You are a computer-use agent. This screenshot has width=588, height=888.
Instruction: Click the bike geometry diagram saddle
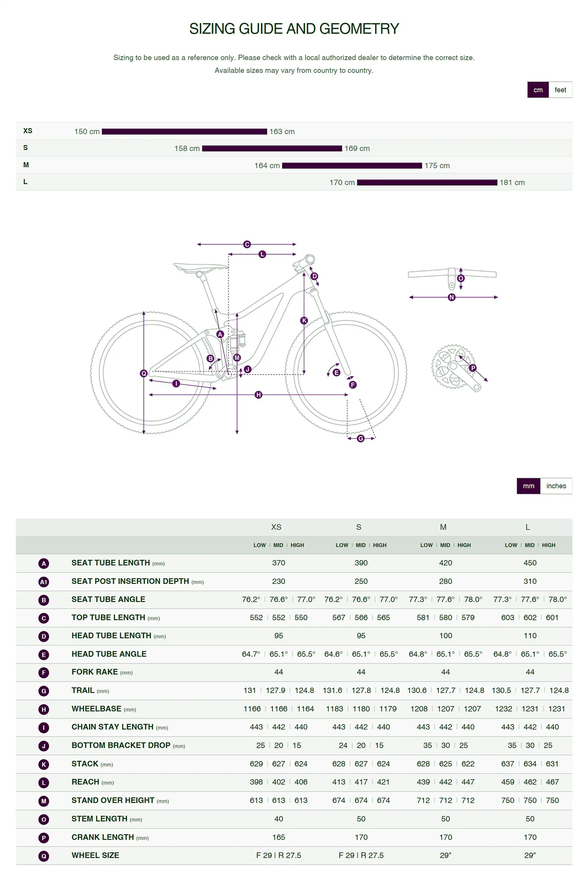pos(200,267)
